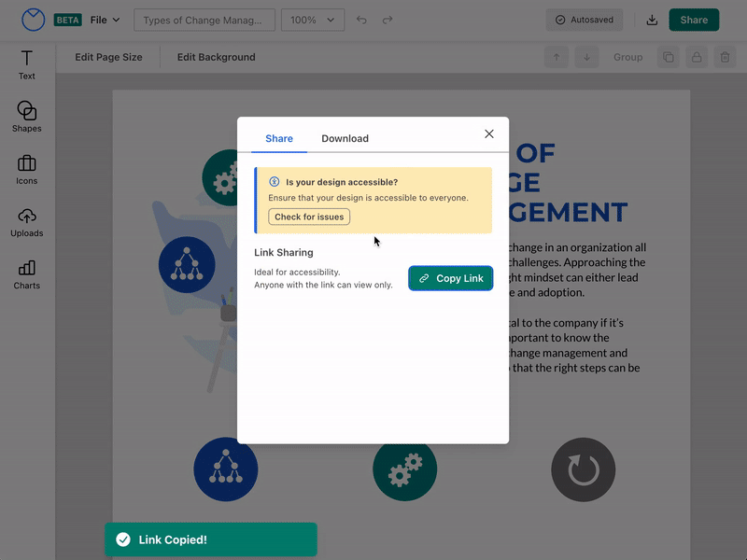Toggle the lock icon in the toolbar

pyautogui.click(x=696, y=57)
